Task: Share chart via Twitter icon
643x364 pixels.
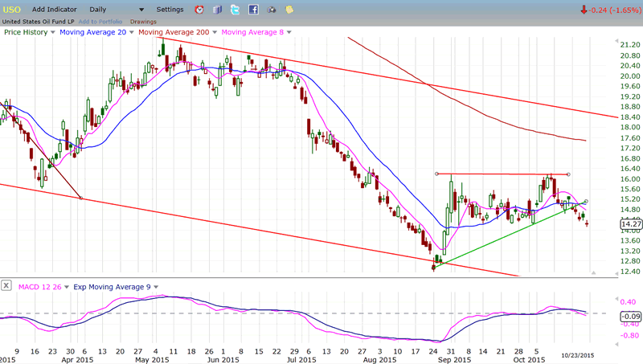Action: 235,10
